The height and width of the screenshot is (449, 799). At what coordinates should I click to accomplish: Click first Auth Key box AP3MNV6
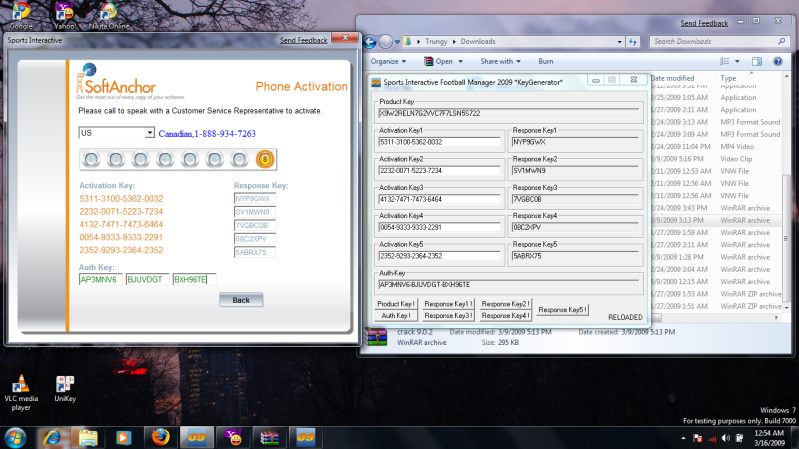click(100, 279)
